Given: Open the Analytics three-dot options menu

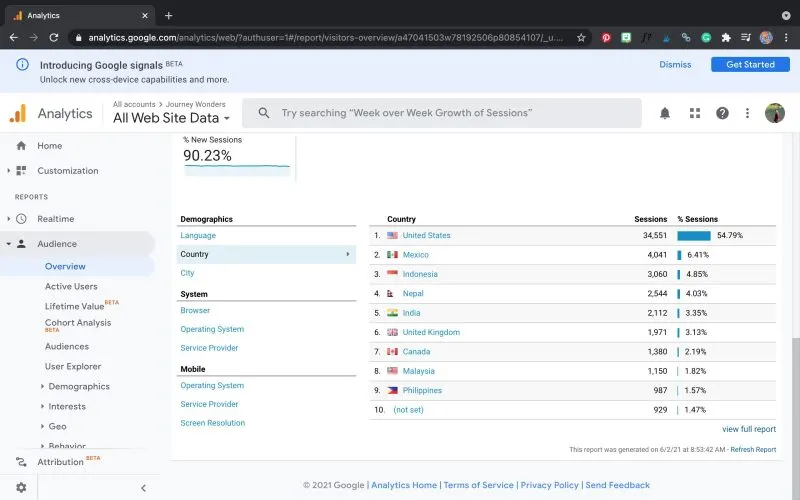Looking at the screenshot, I should [747, 113].
